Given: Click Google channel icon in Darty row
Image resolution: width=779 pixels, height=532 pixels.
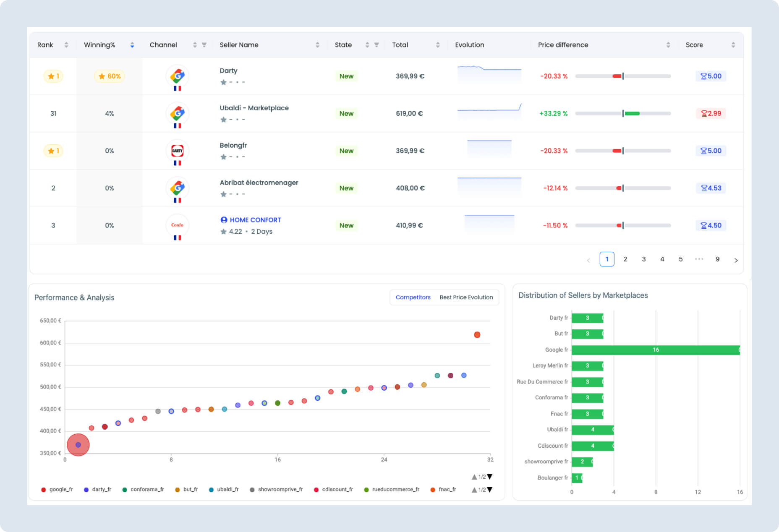Looking at the screenshot, I should coord(178,76).
